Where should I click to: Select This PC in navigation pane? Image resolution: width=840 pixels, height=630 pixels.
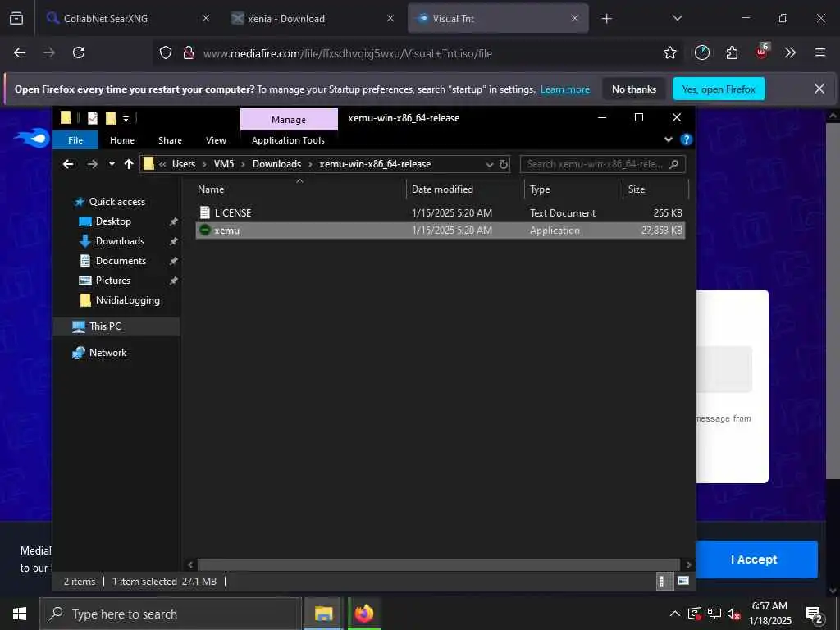116,326
